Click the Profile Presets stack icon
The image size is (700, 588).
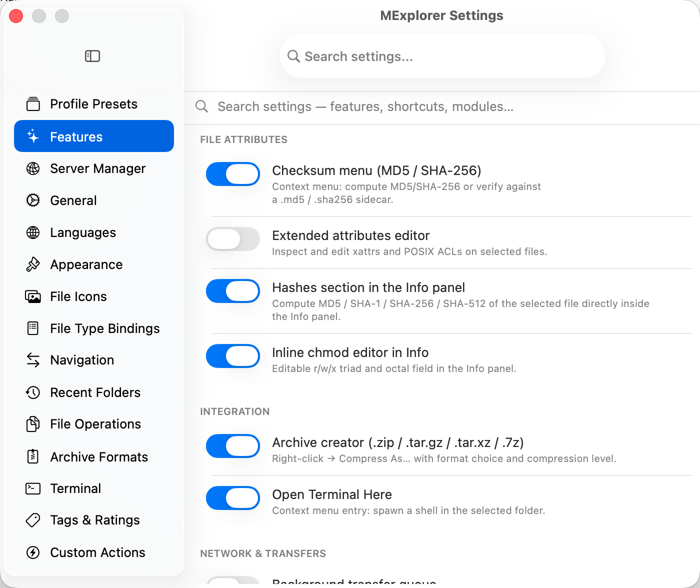(33, 104)
